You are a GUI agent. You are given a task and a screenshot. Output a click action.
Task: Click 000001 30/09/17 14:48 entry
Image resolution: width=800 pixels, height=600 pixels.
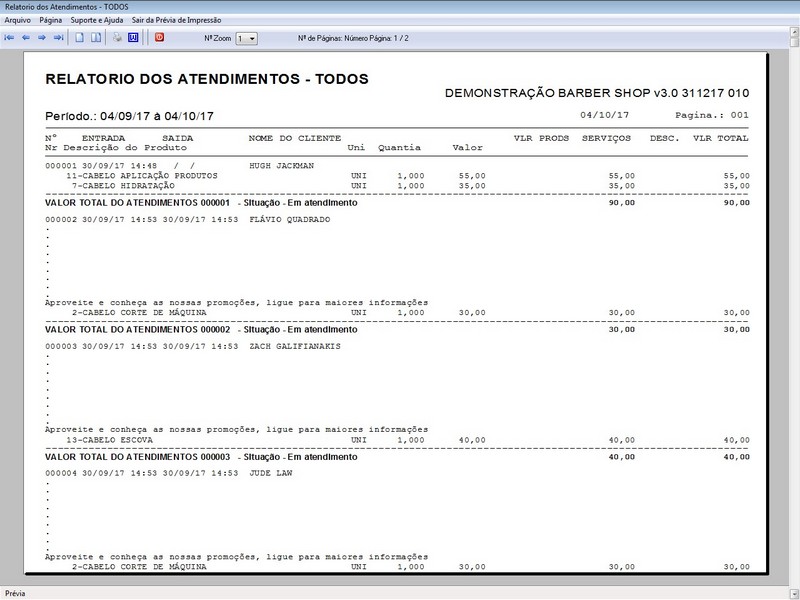tap(101, 166)
